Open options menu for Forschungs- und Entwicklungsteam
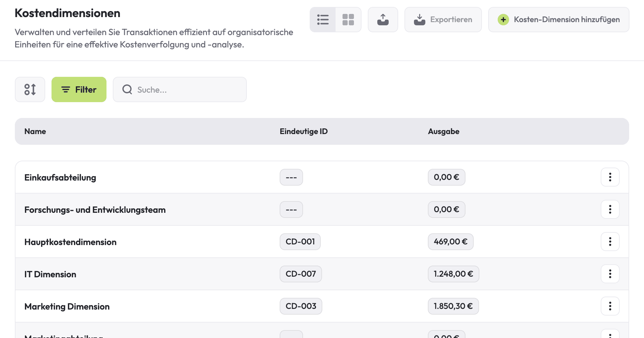Viewport: 644px width, 338px height. pyautogui.click(x=610, y=209)
